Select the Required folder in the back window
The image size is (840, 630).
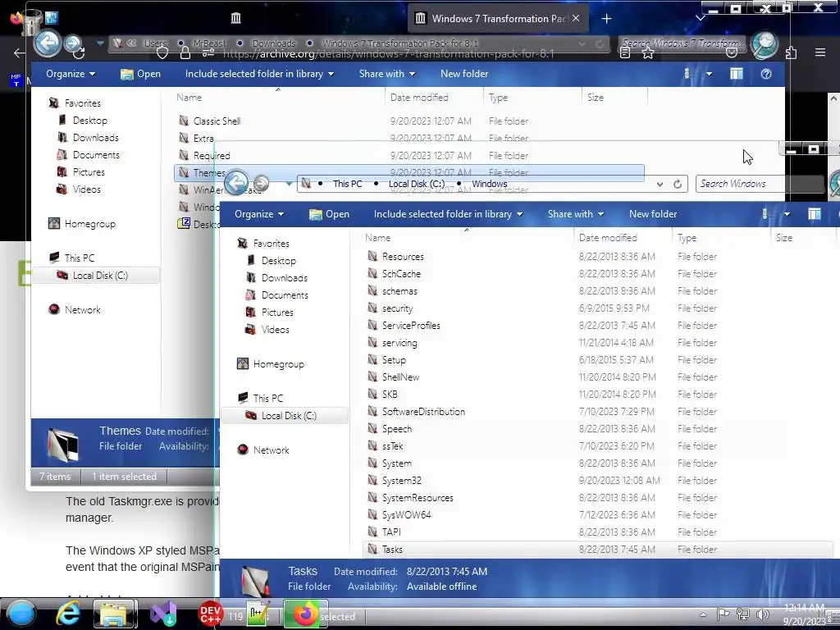pyautogui.click(x=212, y=156)
